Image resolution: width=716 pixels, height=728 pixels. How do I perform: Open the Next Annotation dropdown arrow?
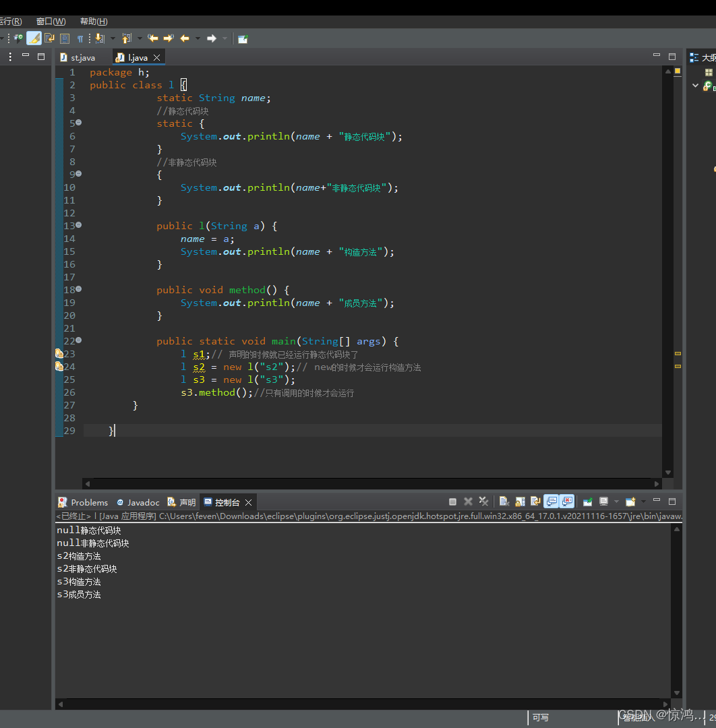pyautogui.click(x=113, y=38)
